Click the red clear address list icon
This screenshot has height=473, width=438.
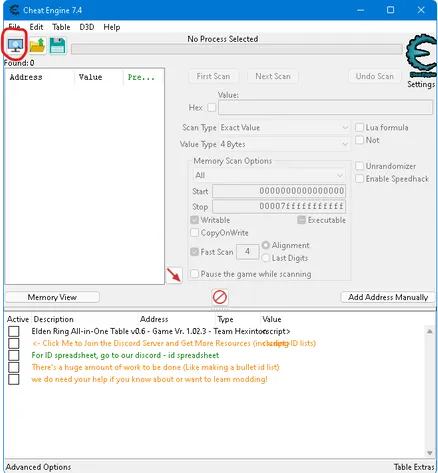tap(220, 297)
